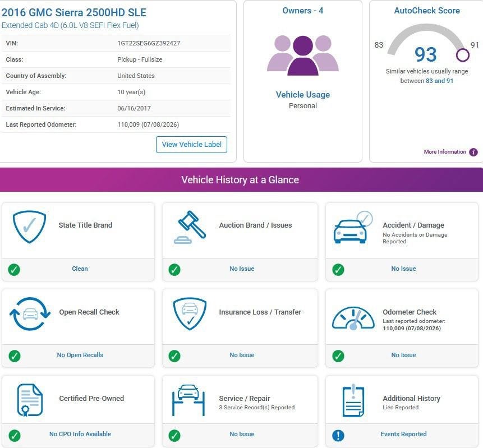Open the More Information link

pos(445,152)
